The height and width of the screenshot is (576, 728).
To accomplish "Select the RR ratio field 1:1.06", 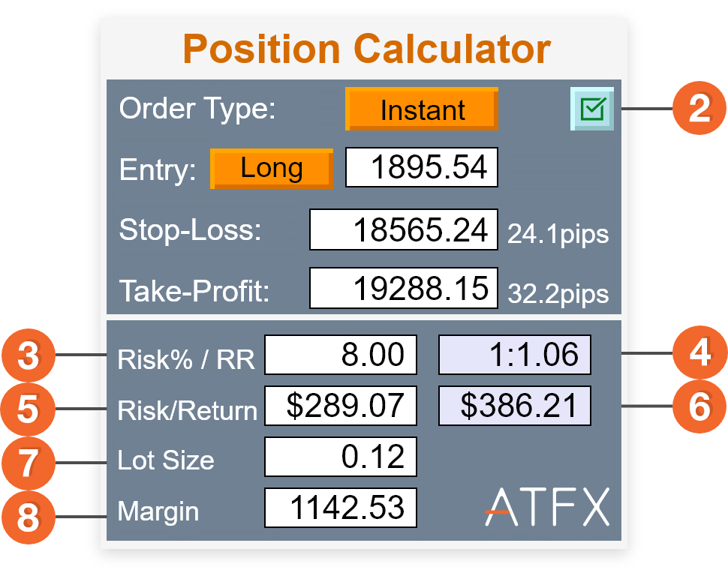I will click(x=515, y=355).
